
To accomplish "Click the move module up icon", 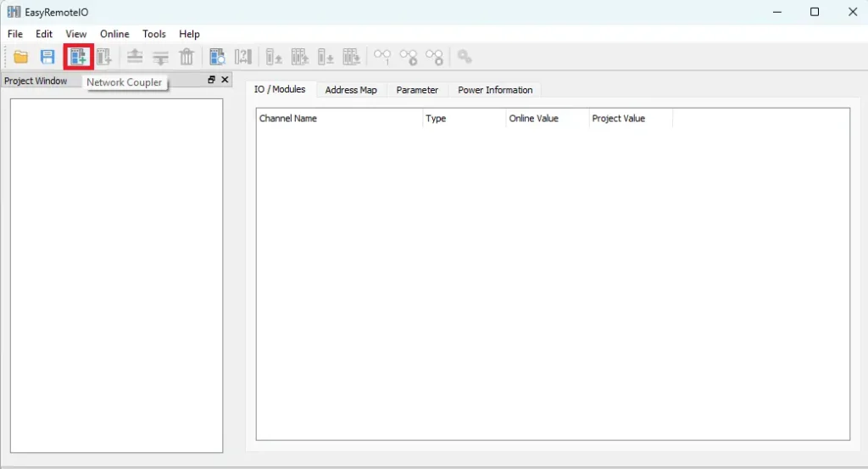I will pos(134,57).
